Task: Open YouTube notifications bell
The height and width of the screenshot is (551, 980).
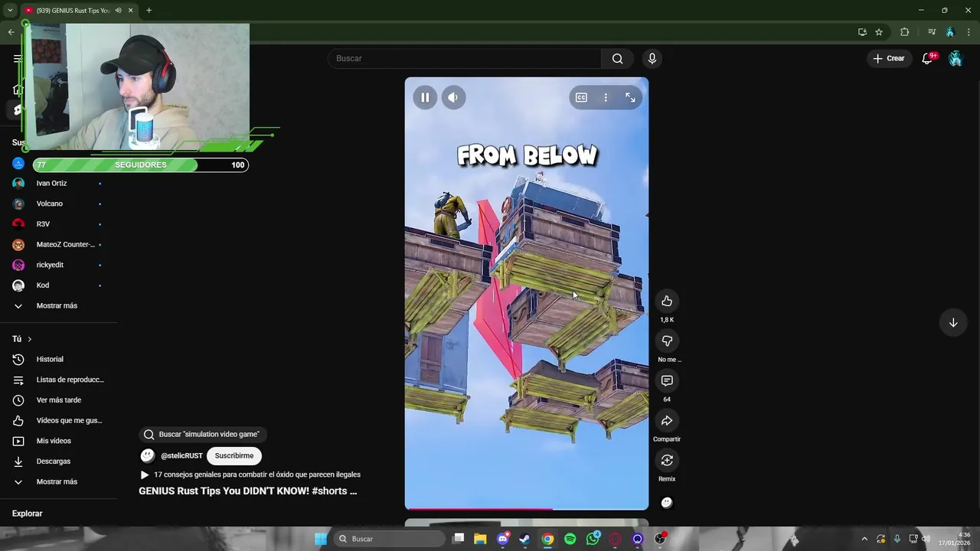Action: 927,58
